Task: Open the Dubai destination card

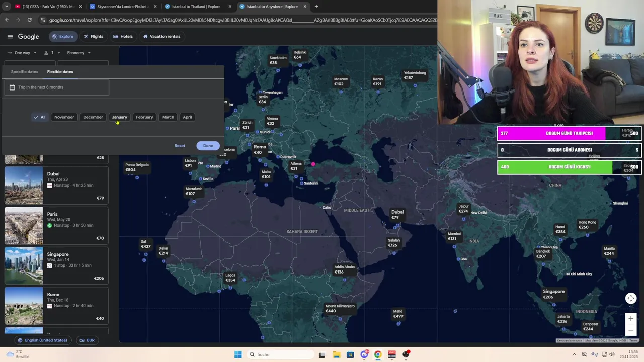Action: [x=56, y=185]
